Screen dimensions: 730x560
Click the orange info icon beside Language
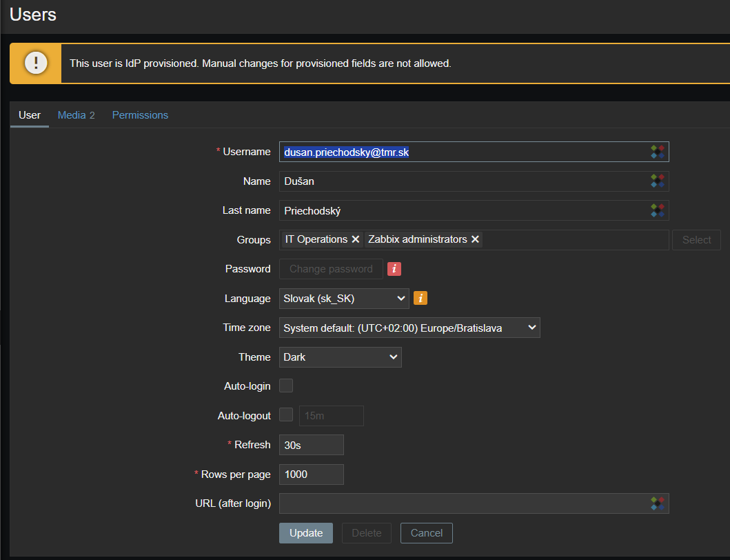click(420, 298)
